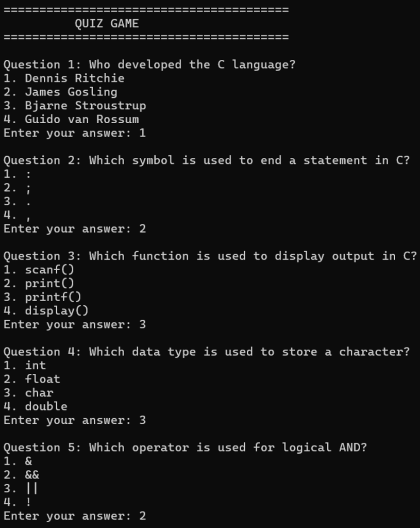Select the Question 1 heading line

point(149,64)
